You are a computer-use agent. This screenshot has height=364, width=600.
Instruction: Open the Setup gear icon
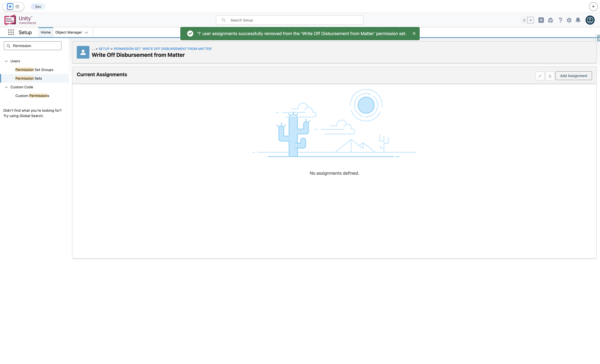(569, 20)
